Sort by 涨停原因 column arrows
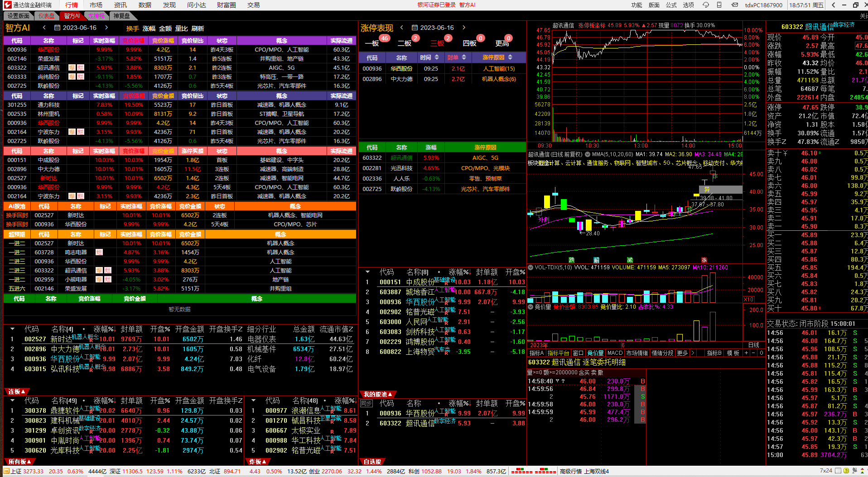This screenshot has height=477, width=868. click(510, 57)
